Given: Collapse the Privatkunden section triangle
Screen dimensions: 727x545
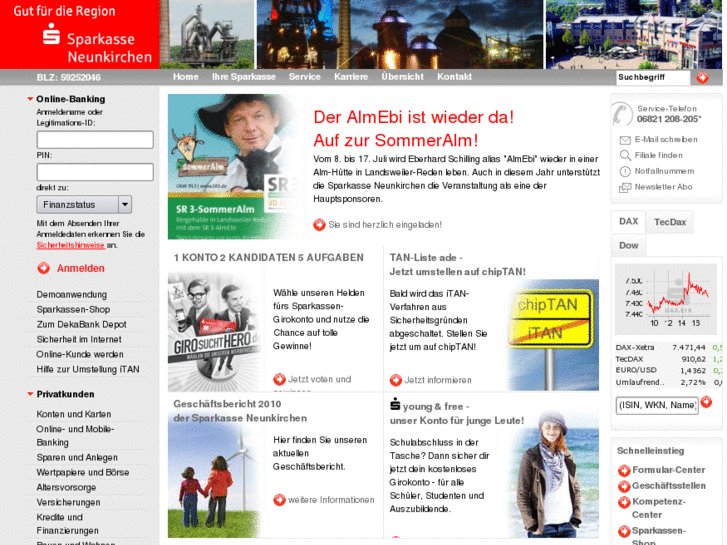Looking at the screenshot, I should pyautogui.click(x=30, y=394).
